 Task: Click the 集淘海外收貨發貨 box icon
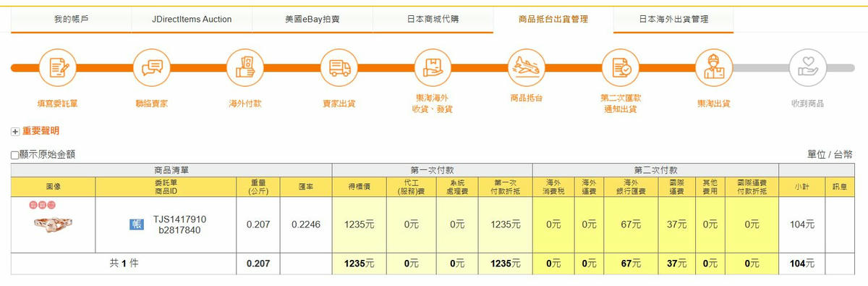(x=433, y=67)
